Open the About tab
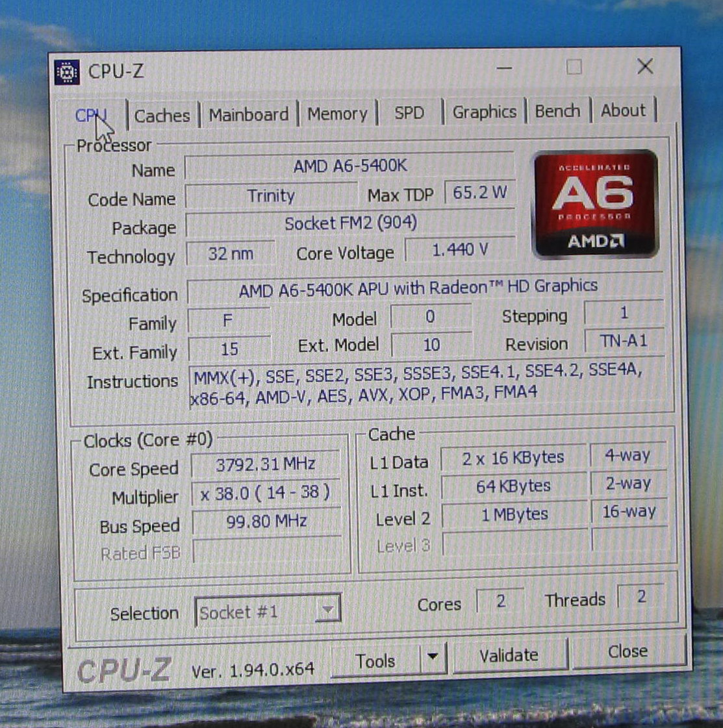This screenshot has height=728, width=723. (623, 110)
